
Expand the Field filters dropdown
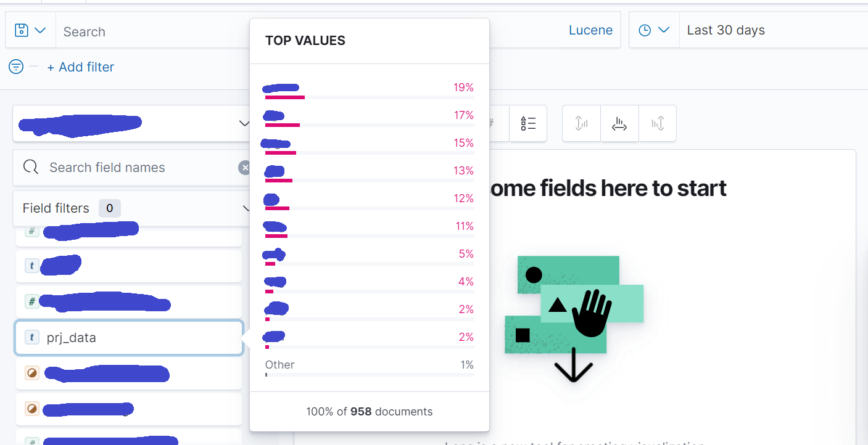click(x=245, y=208)
